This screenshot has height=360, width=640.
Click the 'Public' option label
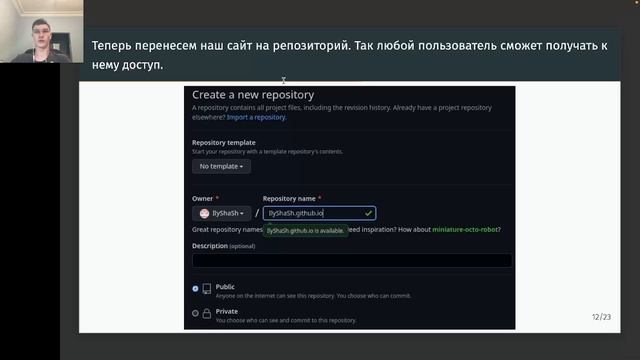225,287
